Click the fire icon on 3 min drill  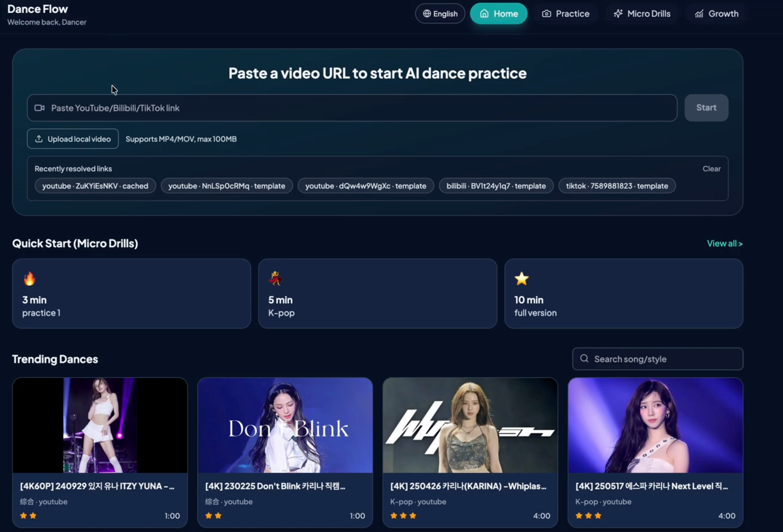tap(29, 279)
